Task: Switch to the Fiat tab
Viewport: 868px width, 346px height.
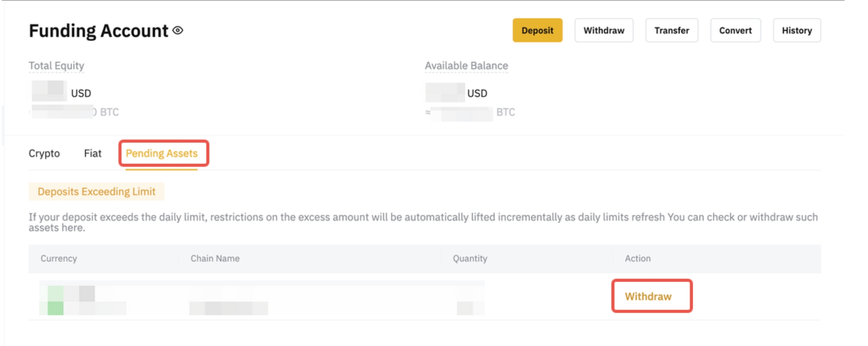Action: pyautogui.click(x=93, y=154)
